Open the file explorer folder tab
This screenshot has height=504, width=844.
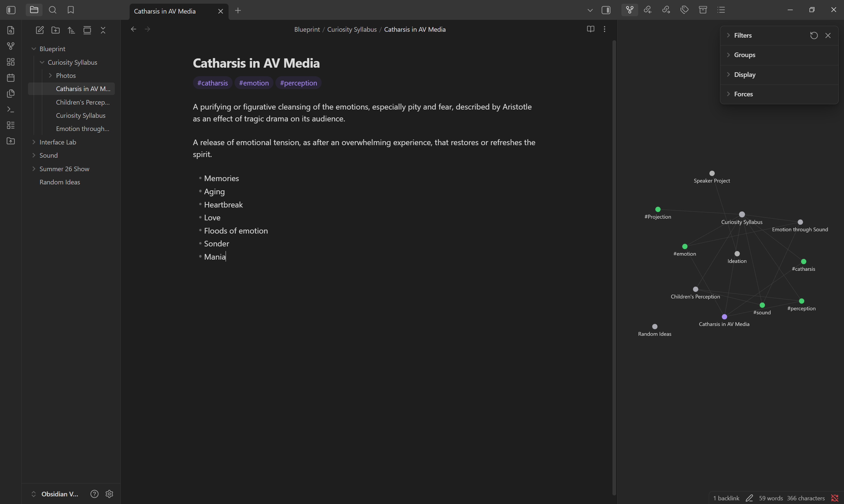click(34, 10)
